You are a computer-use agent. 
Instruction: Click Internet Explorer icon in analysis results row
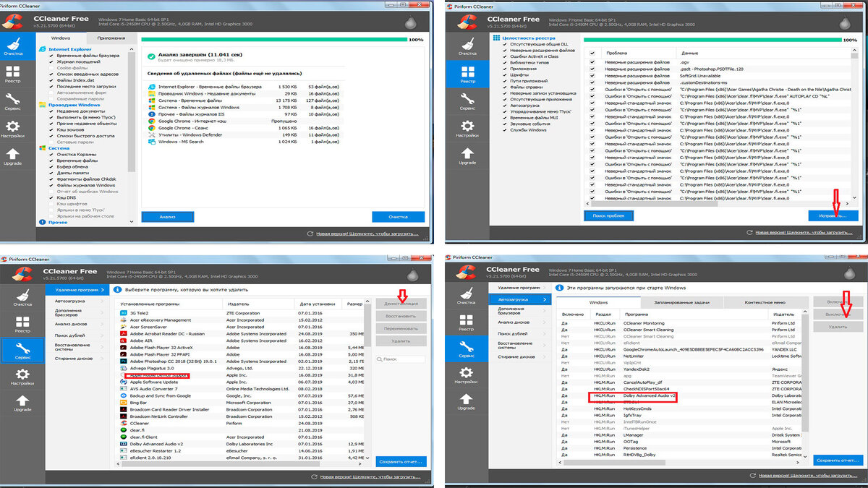click(150, 87)
